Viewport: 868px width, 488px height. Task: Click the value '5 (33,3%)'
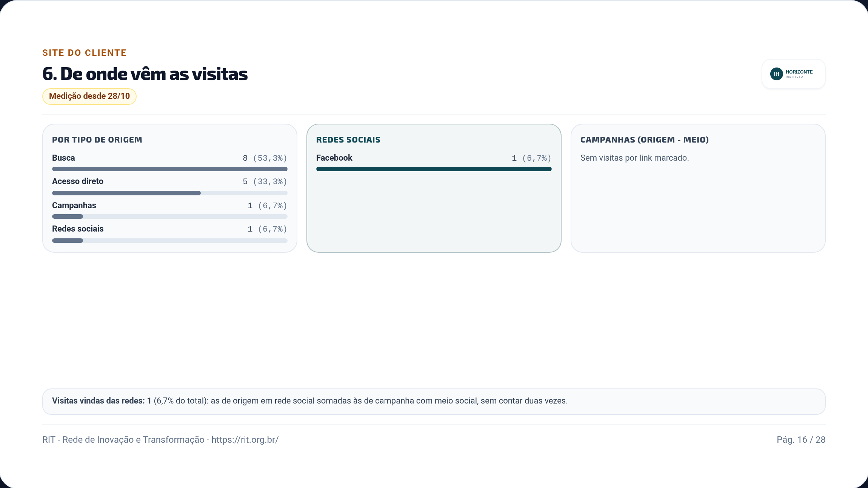tap(265, 181)
